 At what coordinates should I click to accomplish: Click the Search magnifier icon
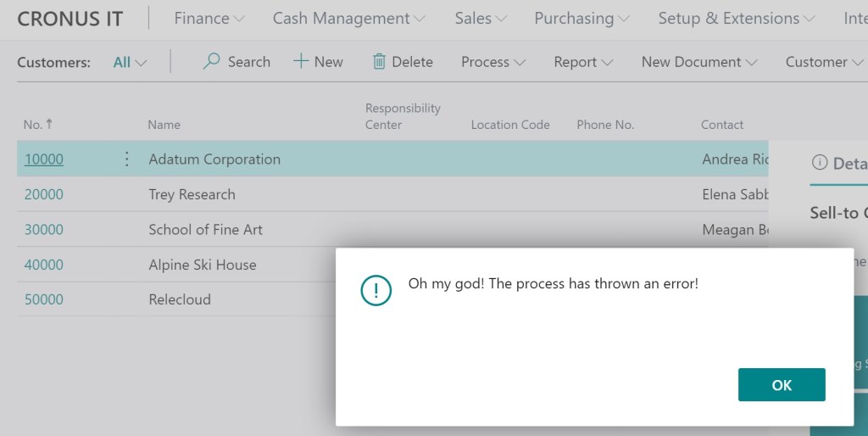point(212,62)
